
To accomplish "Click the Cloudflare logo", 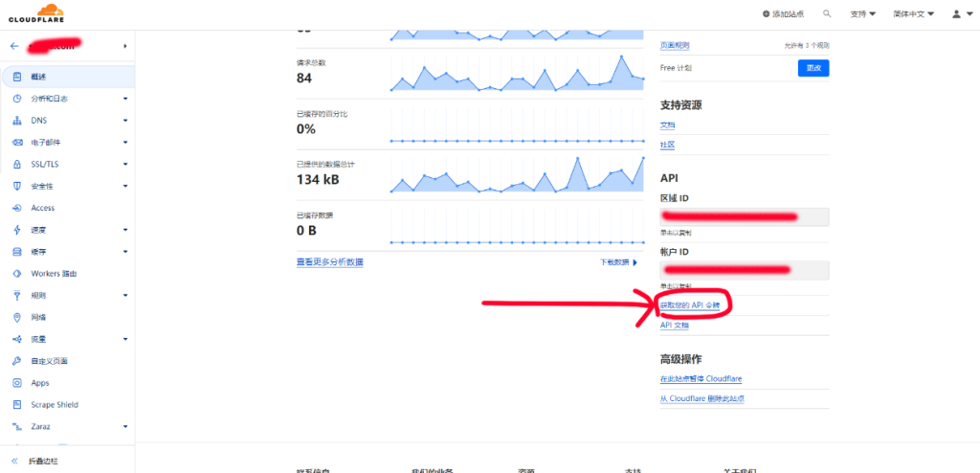I will click(36, 13).
